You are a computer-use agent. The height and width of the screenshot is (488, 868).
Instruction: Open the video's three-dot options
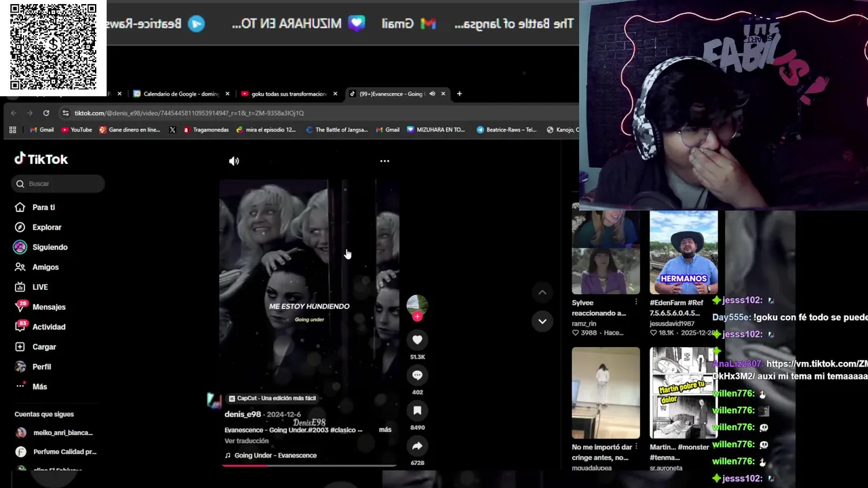[384, 161]
